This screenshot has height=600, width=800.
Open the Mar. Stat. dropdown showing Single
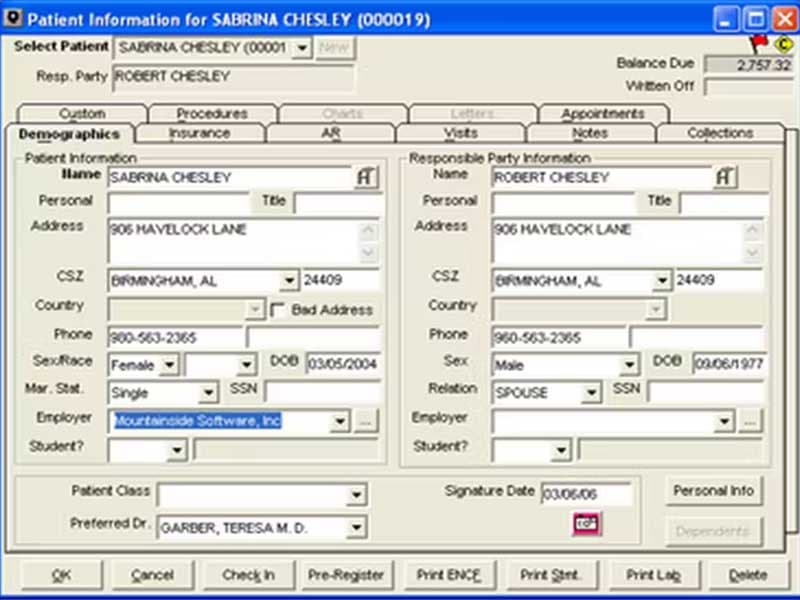(x=208, y=393)
